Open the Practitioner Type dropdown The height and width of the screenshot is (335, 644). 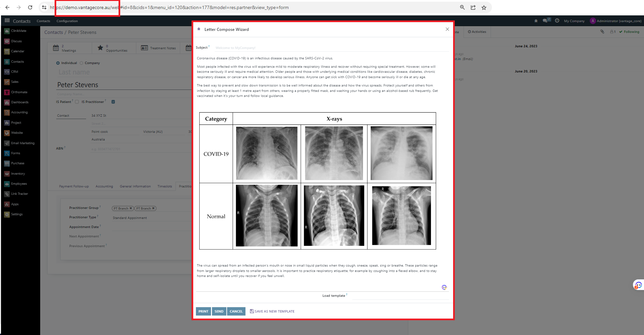(151, 218)
